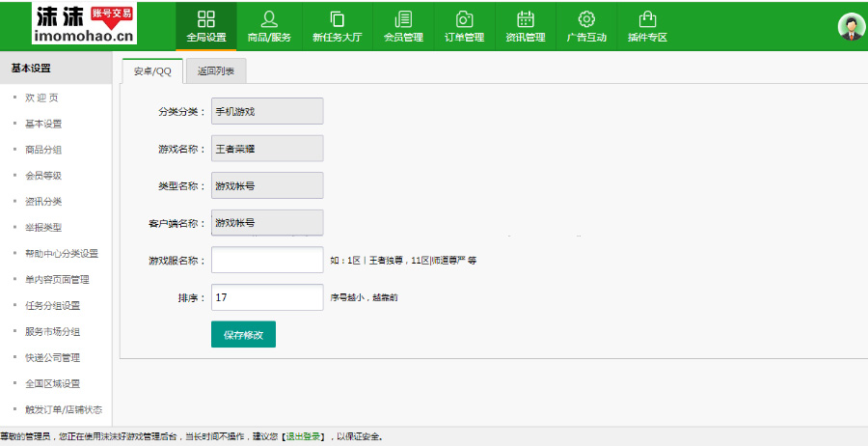Open 会员管理 icon in header
The image size is (868, 446).
coord(403,19)
